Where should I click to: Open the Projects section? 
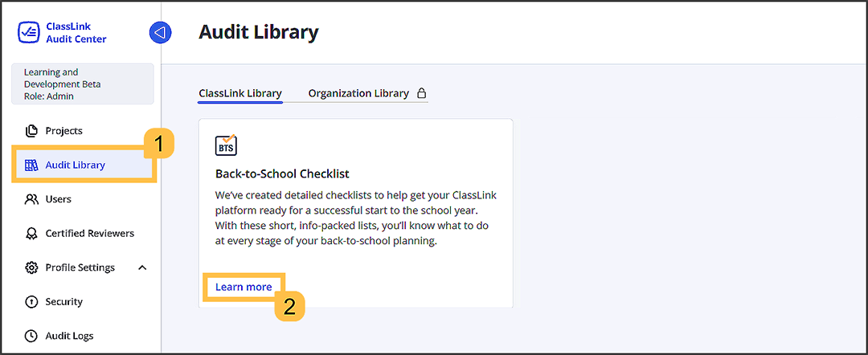(x=63, y=131)
